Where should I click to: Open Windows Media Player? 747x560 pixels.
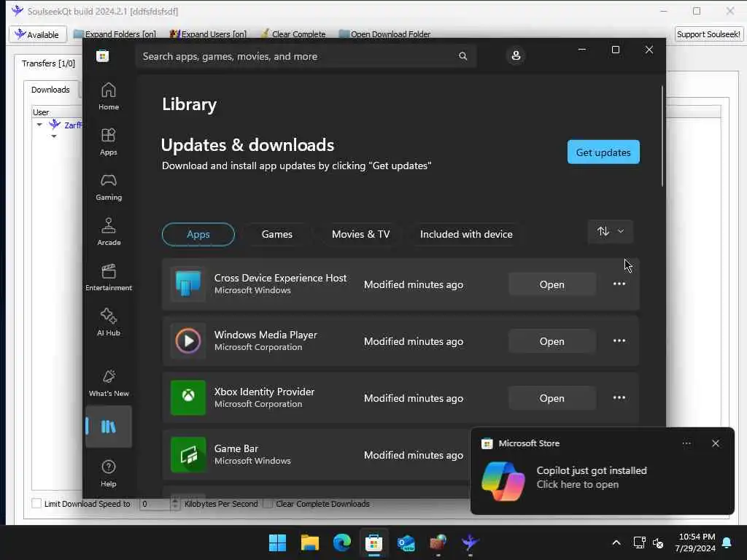[551, 341]
